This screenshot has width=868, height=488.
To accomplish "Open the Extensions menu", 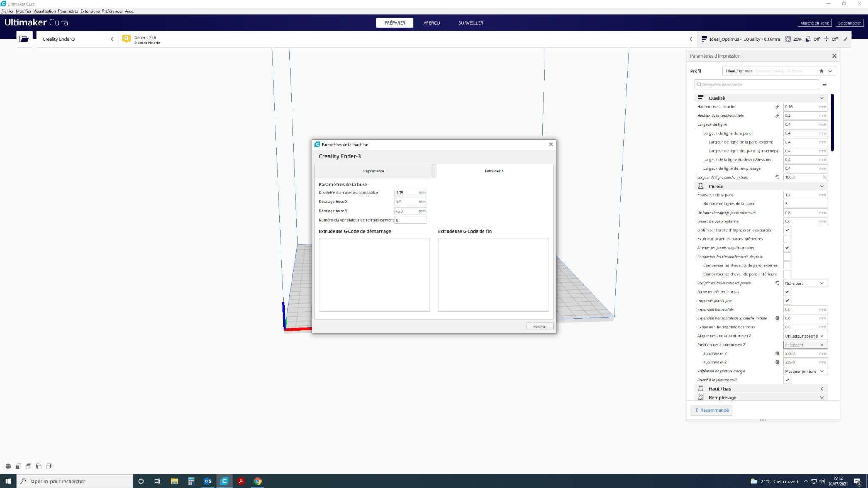I will click(90, 11).
